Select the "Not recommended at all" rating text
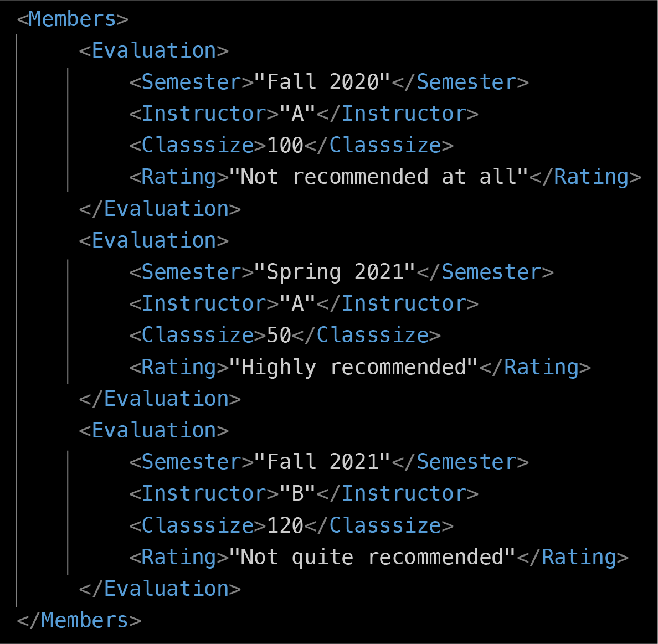This screenshot has width=658, height=644. coord(378,177)
